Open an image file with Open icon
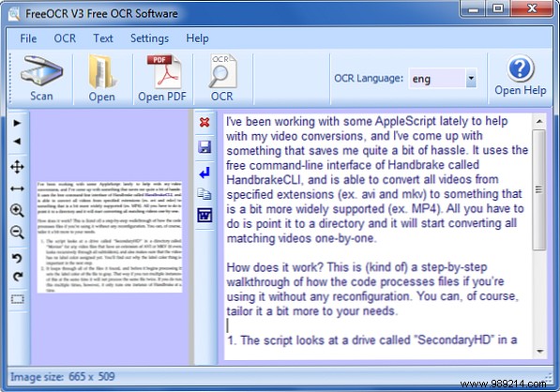 click(102, 71)
